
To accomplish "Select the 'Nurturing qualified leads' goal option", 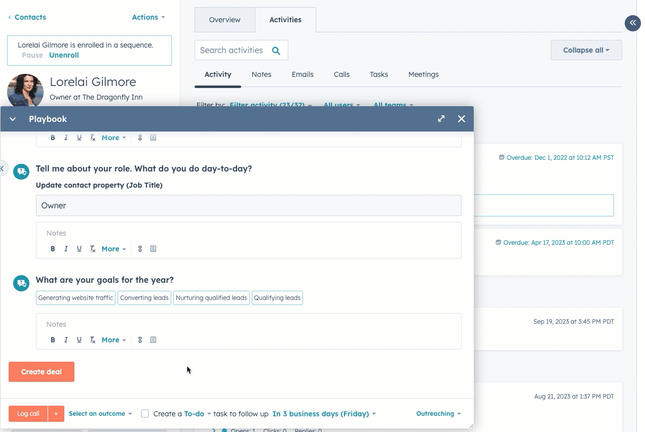I will pyautogui.click(x=211, y=298).
